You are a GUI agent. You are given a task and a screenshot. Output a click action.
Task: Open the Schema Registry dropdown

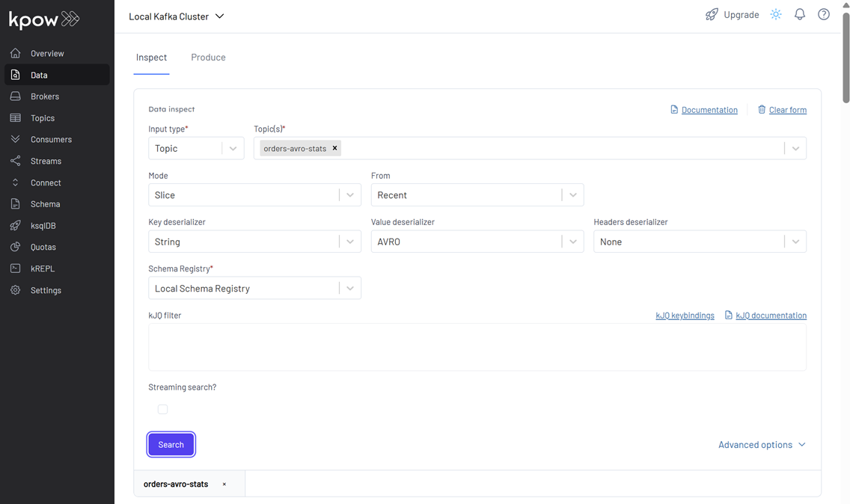255,288
